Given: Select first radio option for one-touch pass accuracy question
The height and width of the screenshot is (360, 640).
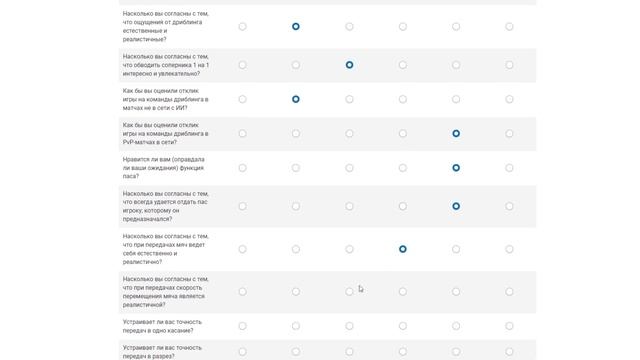Looking at the screenshot, I should 242,326.
